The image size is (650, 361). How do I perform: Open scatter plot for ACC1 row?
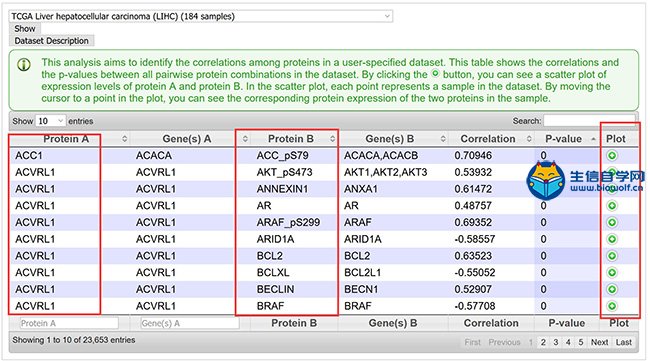pos(612,156)
